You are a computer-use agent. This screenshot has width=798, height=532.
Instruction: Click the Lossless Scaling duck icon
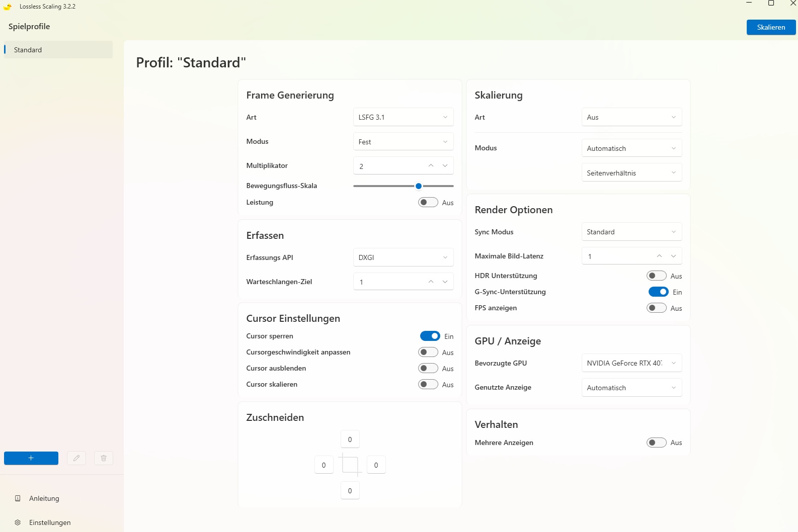8,7
